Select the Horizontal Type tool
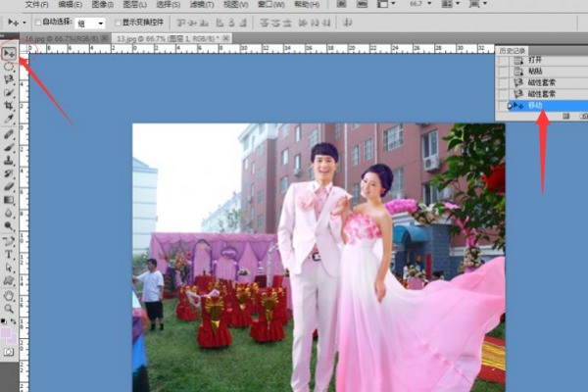This screenshot has width=588, height=392. point(9,254)
